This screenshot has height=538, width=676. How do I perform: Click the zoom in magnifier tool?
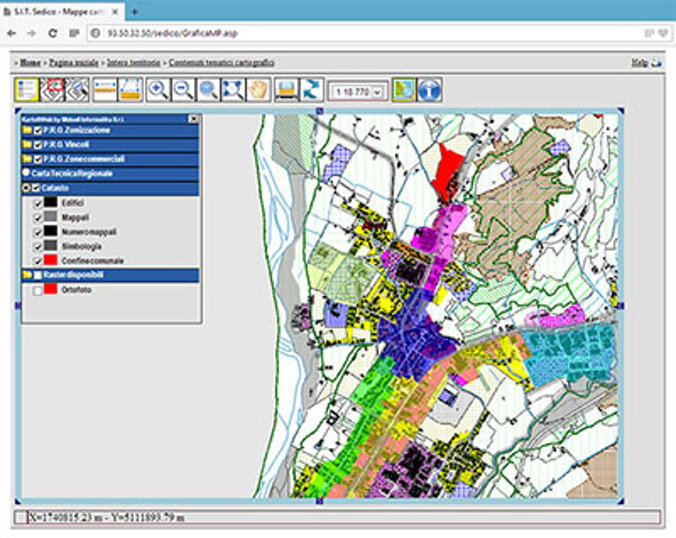click(158, 90)
